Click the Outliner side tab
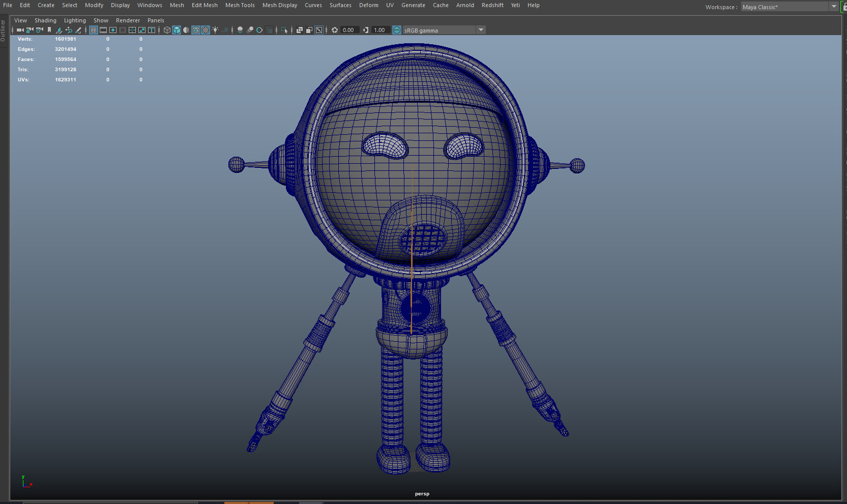This screenshot has width=847, height=504. pyautogui.click(x=3, y=31)
